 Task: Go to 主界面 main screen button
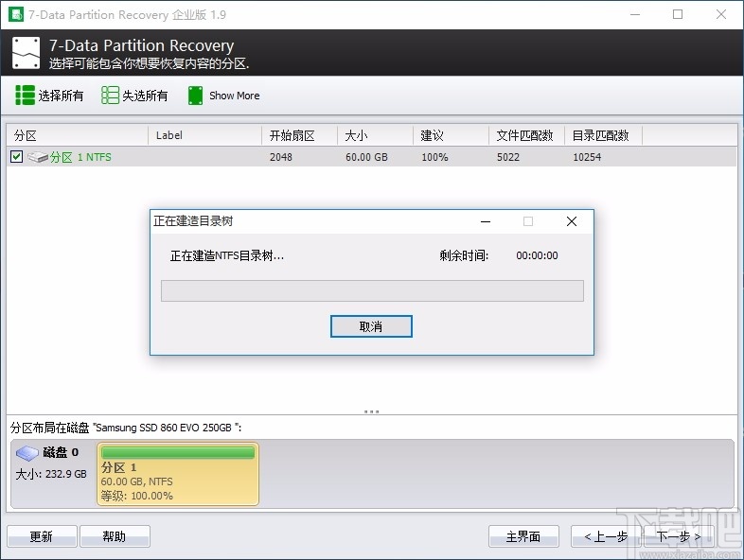pyautogui.click(x=523, y=536)
